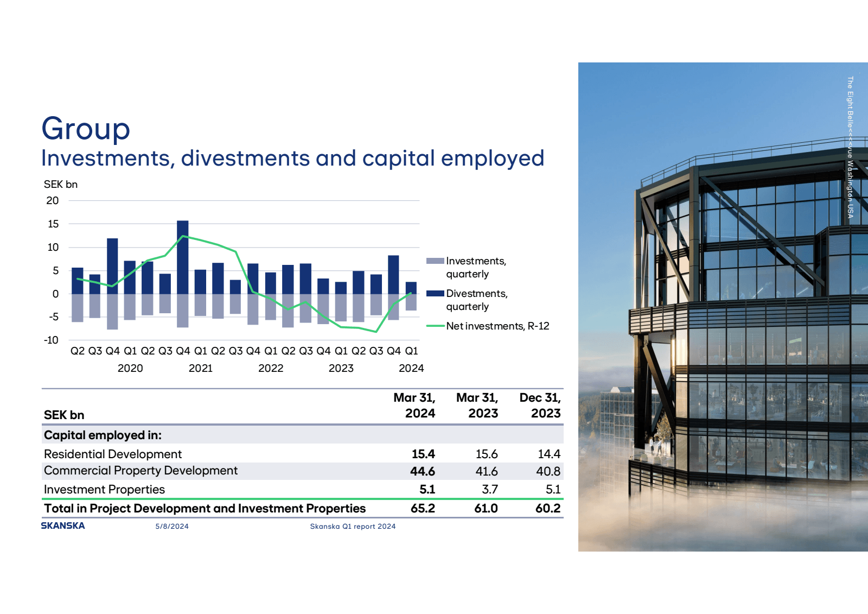868x614 pixels.
Task: Click the 'Investments, divestments and capital employed' subtitle
Action: click(293, 158)
